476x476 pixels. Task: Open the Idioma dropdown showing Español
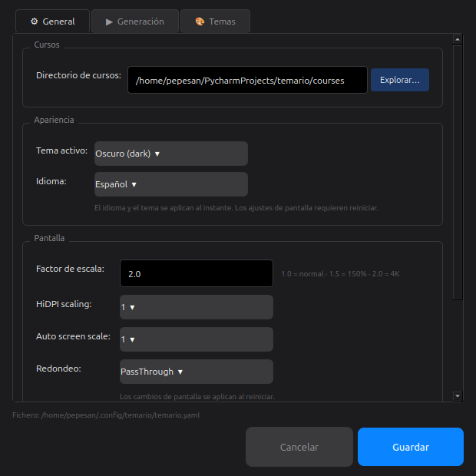pyautogui.click(x=171, y=184)
